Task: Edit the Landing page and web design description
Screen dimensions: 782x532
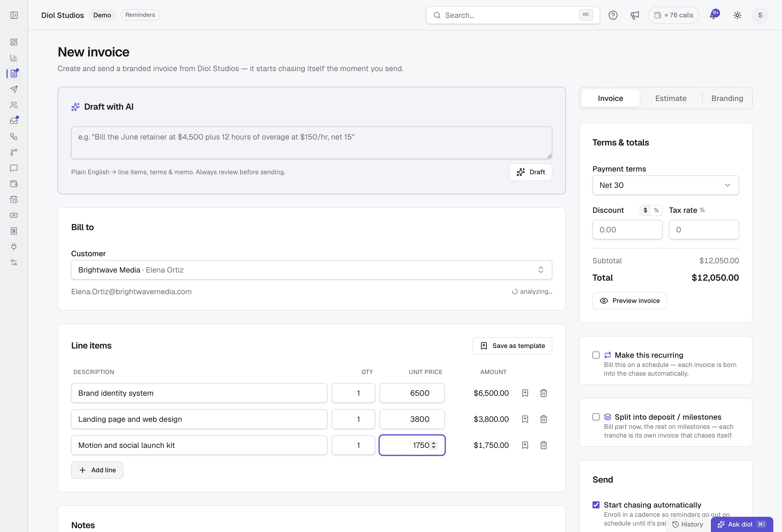Action: tap(199, 419)
